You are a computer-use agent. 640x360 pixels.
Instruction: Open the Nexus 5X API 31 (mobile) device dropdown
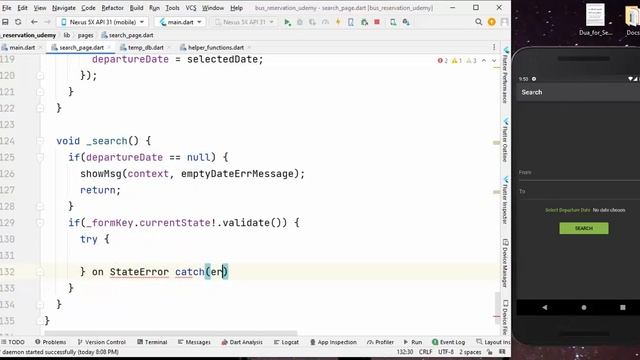click(x=102, y=22)
